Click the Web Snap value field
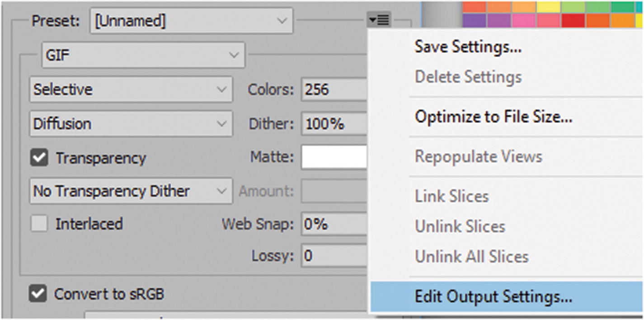 point(334,224)
